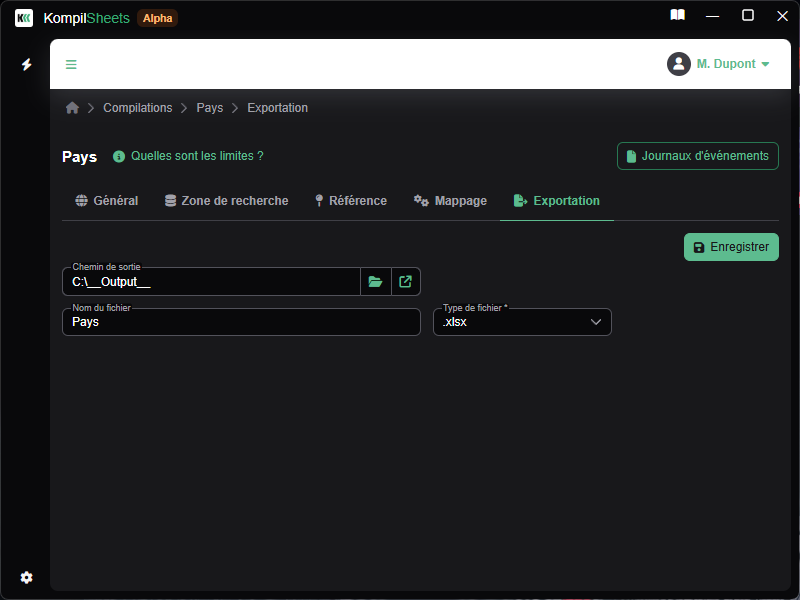Open the Zone de recherche tab
The width and height of the screenshot is (800, 600).
point(226,201)
